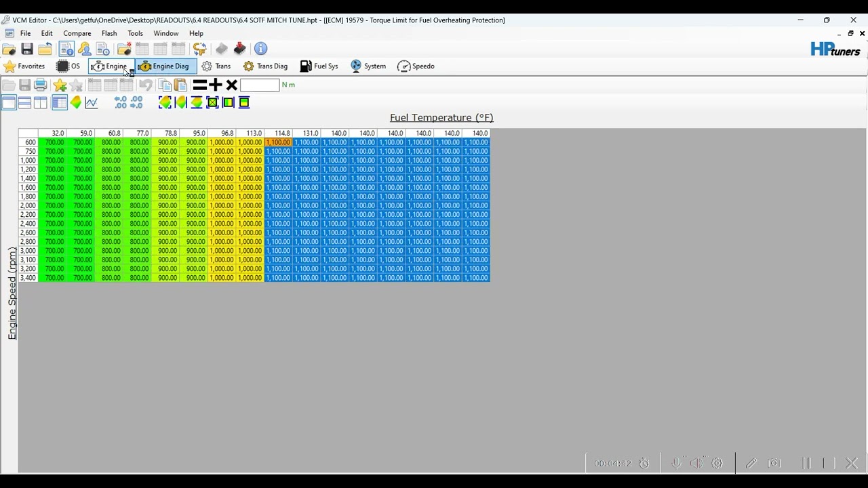This screenshot has width=868, height=488.
Task: Open the Engine section
Action: click(x=110, y=66)
